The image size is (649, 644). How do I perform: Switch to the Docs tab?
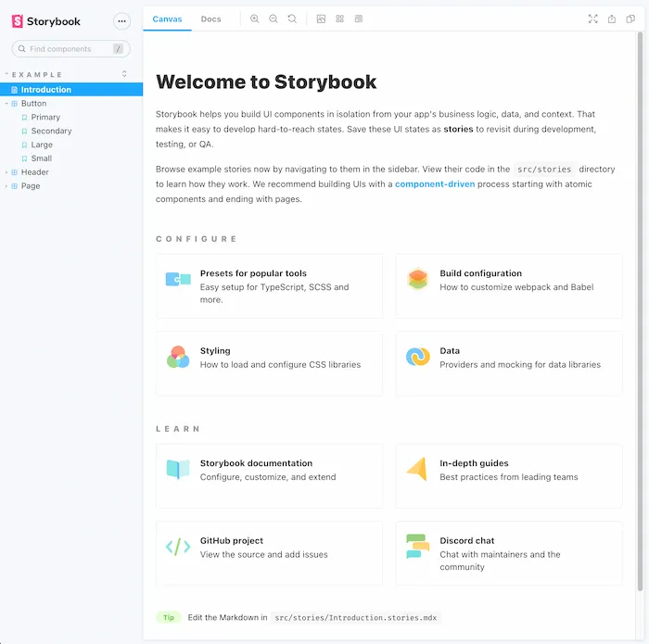[211, 19]
